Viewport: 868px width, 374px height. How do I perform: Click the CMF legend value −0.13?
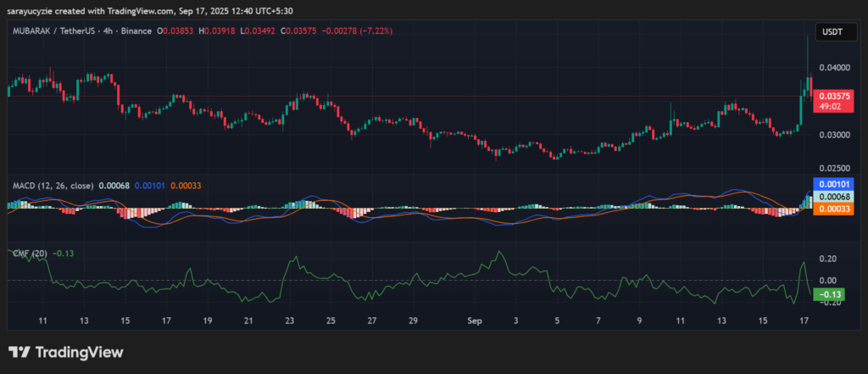click(x=63, y=254)
